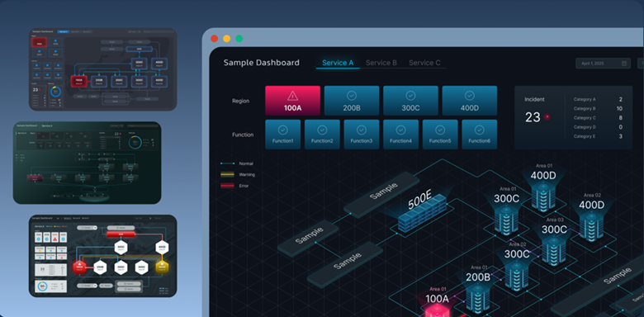Viewport: 644px width, 317px height.
Task: Click the calendar icon in date field
Action: (x=624, y=64)
